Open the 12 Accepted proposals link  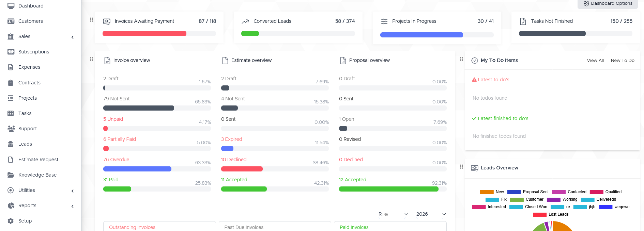click(x=353, y=180)
